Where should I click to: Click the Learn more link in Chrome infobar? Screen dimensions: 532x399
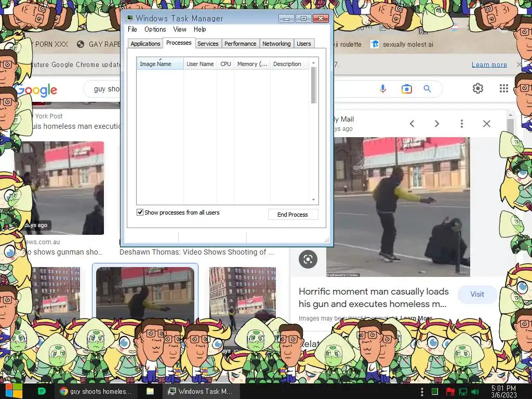pyautogui.click(x=489, y=64)
